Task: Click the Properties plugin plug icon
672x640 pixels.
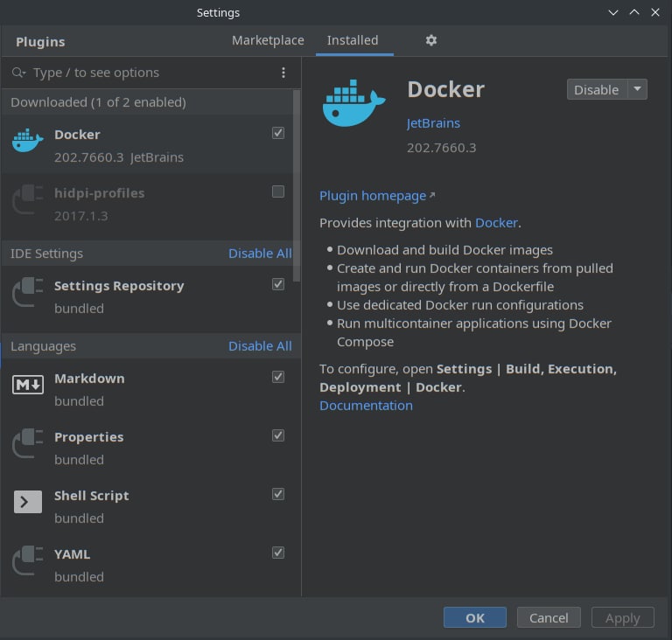Action: click(x=28, y=443)
